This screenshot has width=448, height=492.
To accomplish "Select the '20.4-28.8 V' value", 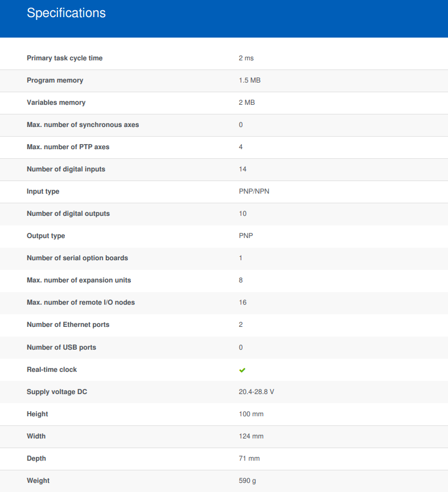I will (256, 392).
